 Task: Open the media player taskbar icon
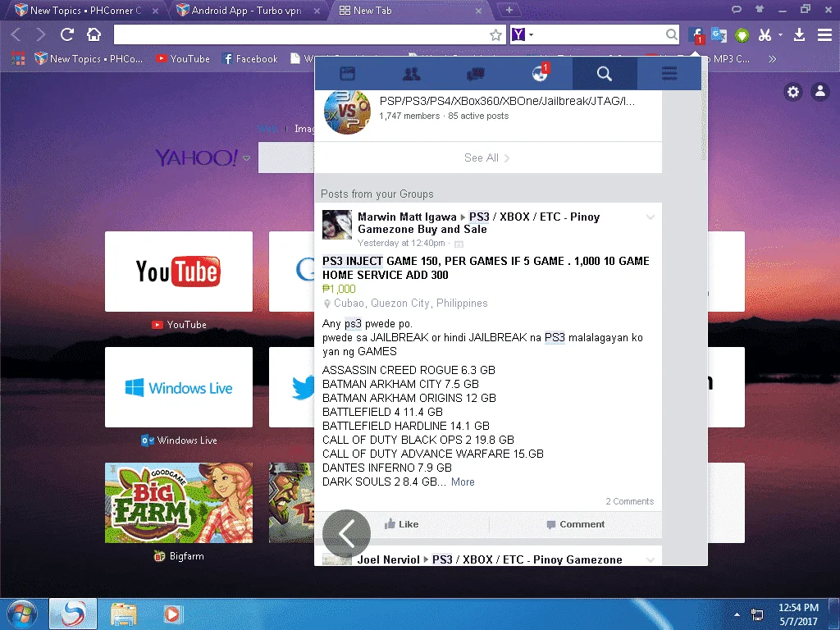[172, 614]
